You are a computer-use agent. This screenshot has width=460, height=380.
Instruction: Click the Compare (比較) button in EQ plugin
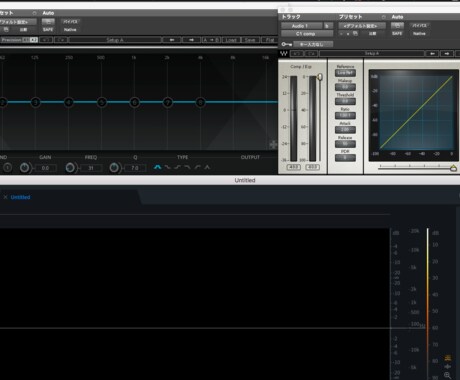coord(23,30)
